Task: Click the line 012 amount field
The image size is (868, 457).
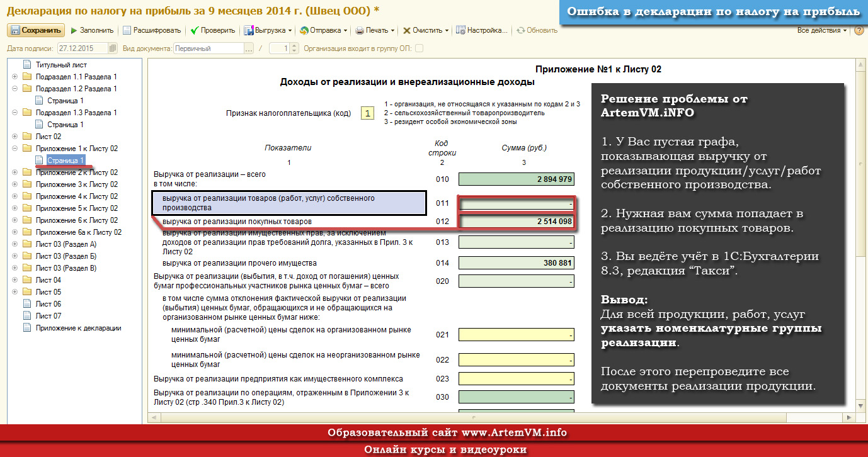Action: [x=517, y=222]
